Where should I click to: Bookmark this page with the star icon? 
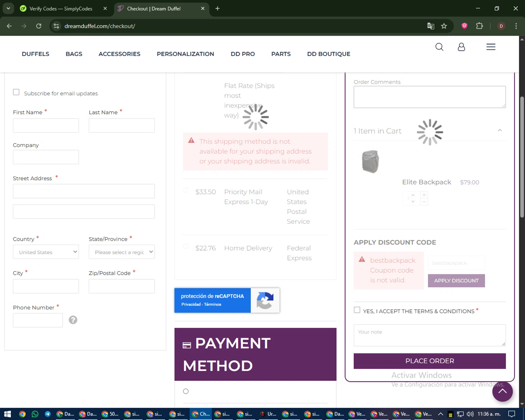444,26
